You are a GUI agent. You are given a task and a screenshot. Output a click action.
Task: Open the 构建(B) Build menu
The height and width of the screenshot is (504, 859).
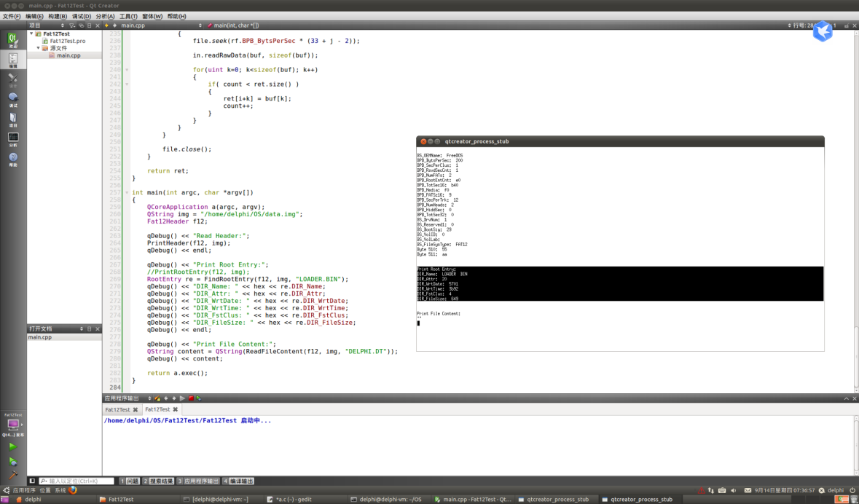coord(58,16)
